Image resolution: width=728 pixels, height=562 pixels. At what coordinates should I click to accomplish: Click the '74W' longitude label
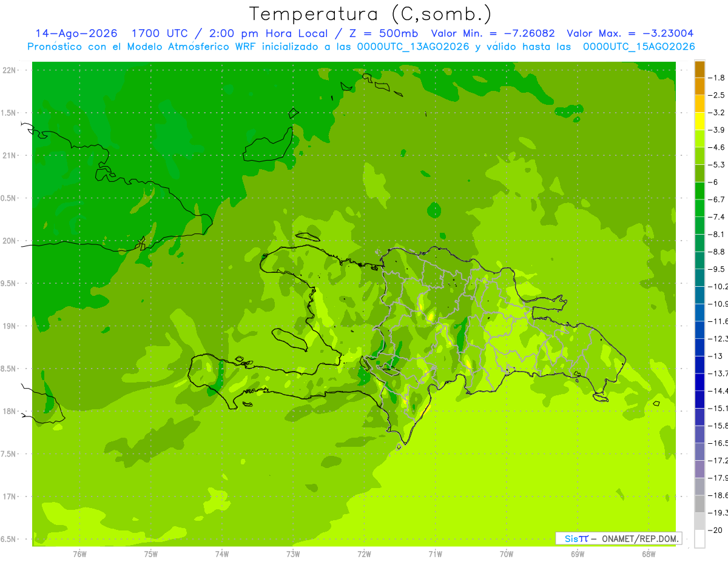(222, 554)
